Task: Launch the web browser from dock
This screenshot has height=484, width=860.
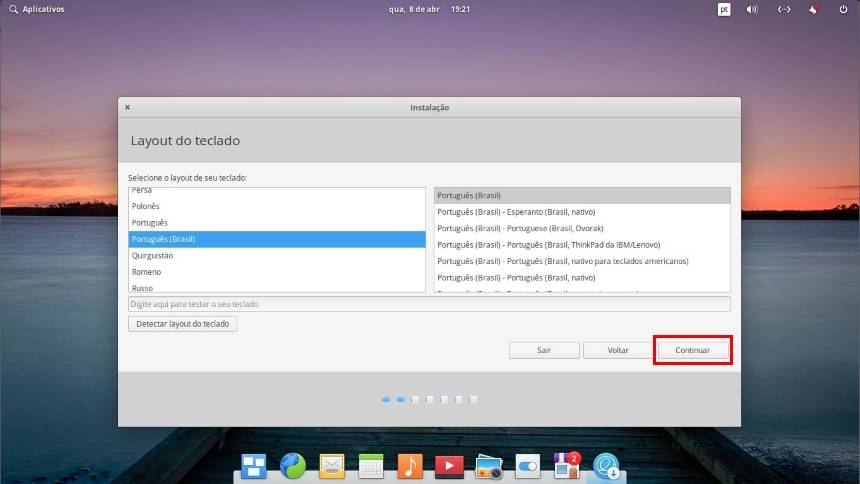Action: click(293, 466)
